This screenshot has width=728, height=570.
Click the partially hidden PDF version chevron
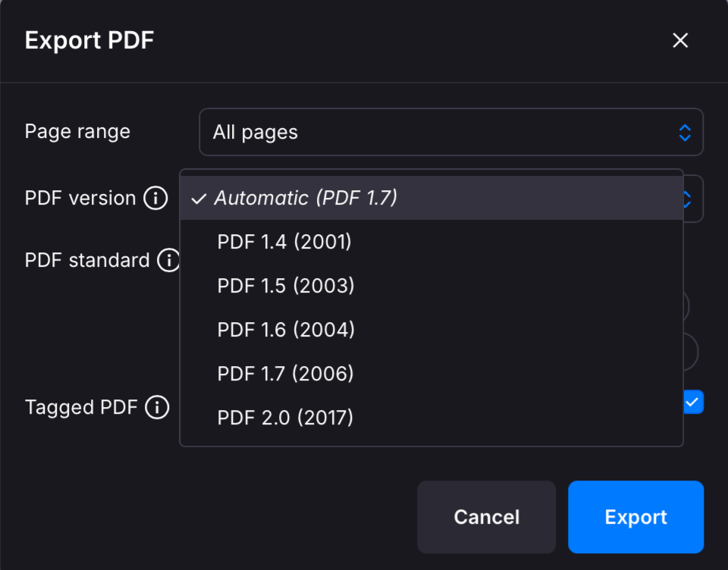pos(689,199)
